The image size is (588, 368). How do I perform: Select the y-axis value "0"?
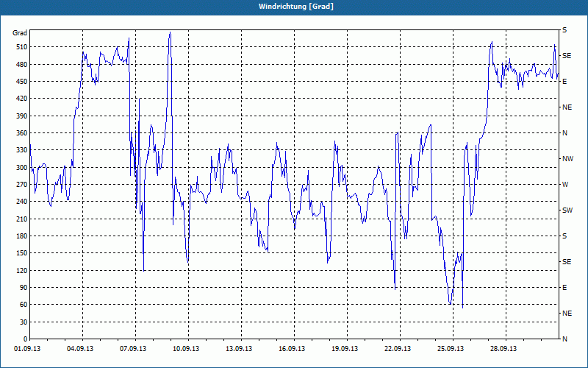pos(25,339)
